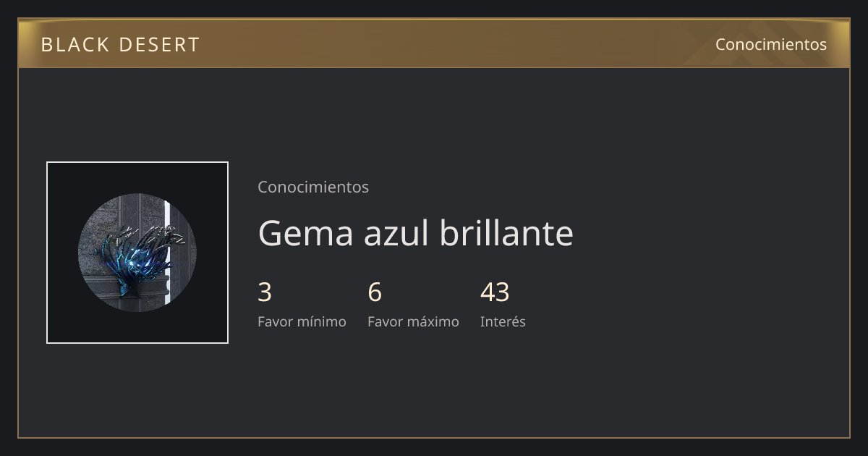Select the Favor máximo label
868x456 pixels.
(413, 321)
